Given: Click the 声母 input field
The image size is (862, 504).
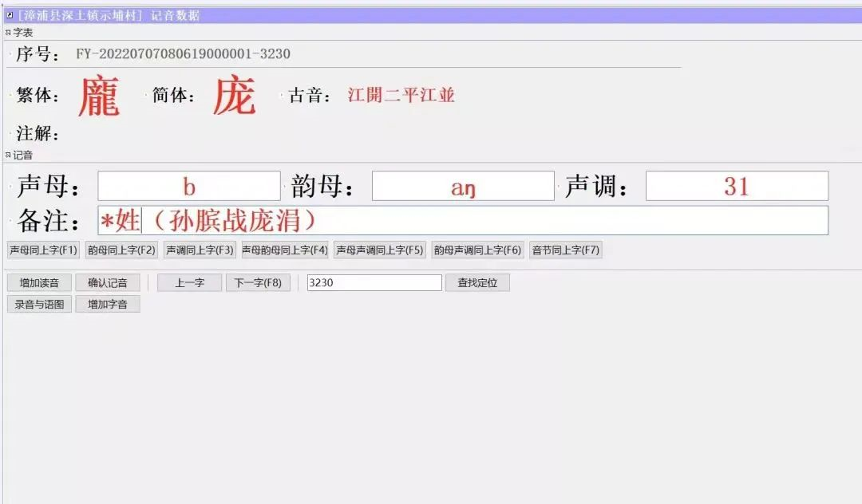Looking at the screenshot, I should click(x=189, y=187).
